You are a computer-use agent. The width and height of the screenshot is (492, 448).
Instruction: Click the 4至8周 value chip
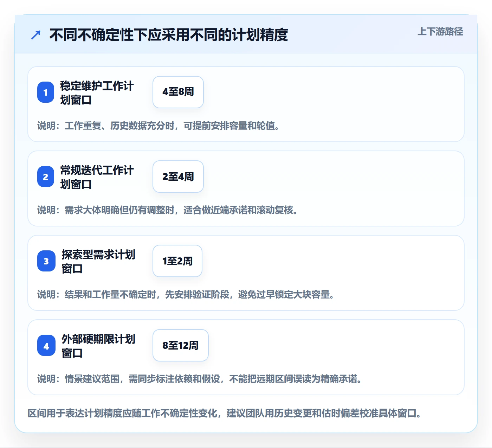(x=178, y=92)
